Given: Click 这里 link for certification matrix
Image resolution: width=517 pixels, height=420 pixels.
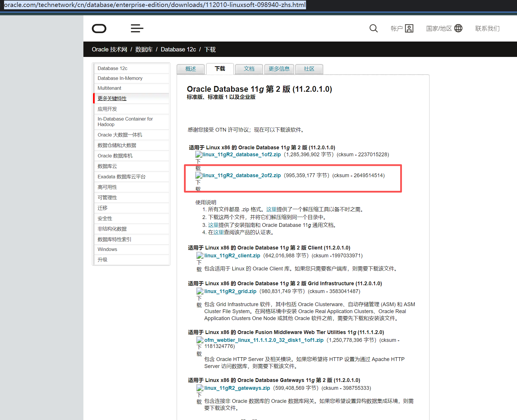Looking at the screenshot, I should pyautogui.click(x=219, y=232).
